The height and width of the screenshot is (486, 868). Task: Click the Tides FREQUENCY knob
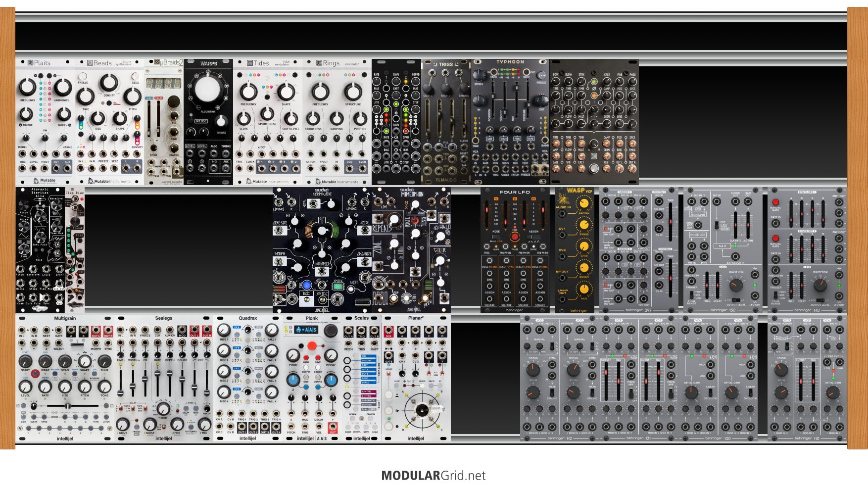coord(248,92)
